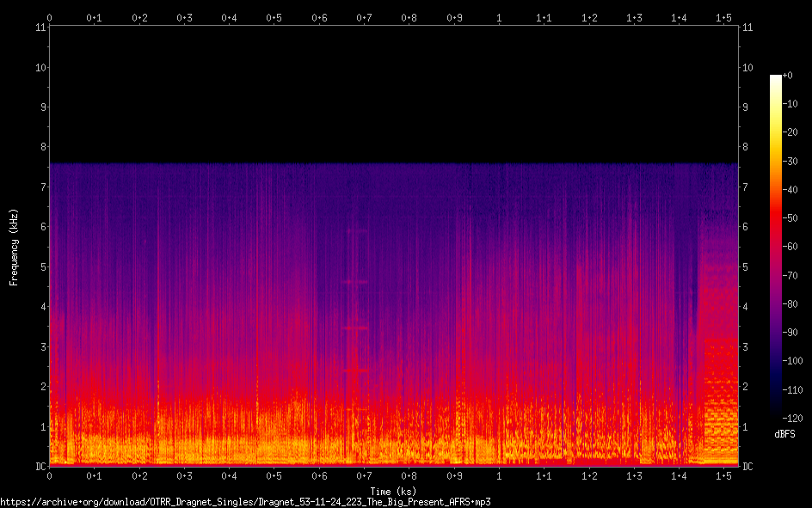
Task: Click the 0.7 tick on the bottom time axis
Action: [x=364, y=475]
